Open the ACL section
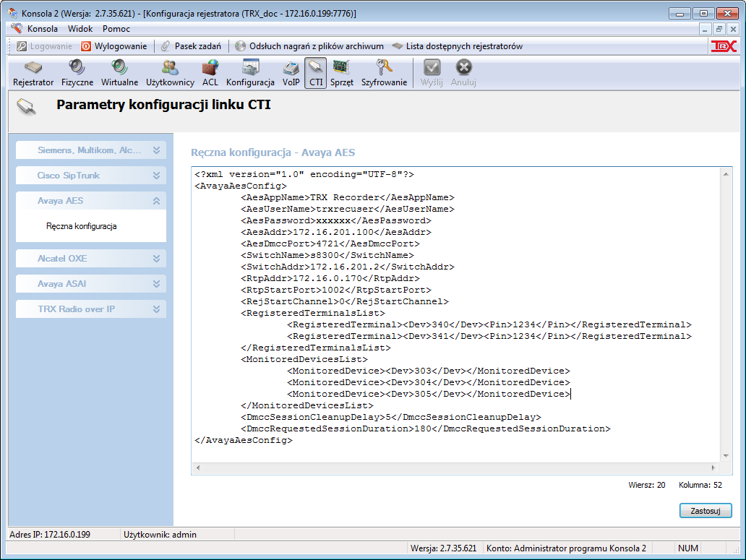Screen dimensions: 746x560 click(x=210, y=73)
